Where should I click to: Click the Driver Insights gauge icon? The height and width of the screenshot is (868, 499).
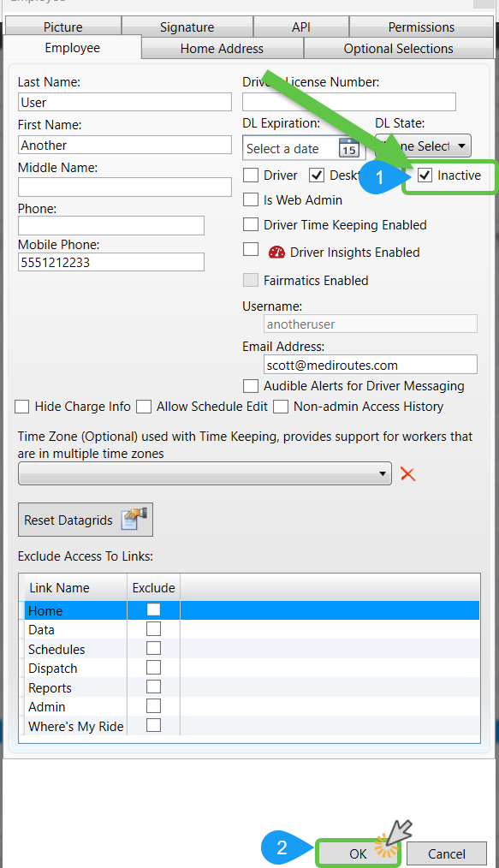tap(276, 253)
